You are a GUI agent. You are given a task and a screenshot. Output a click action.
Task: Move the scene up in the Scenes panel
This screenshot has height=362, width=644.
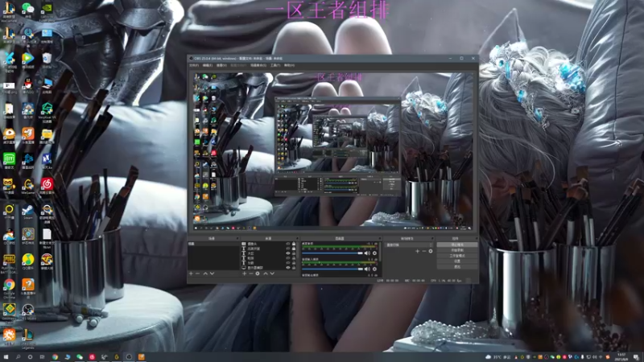[x=205, y=274]
